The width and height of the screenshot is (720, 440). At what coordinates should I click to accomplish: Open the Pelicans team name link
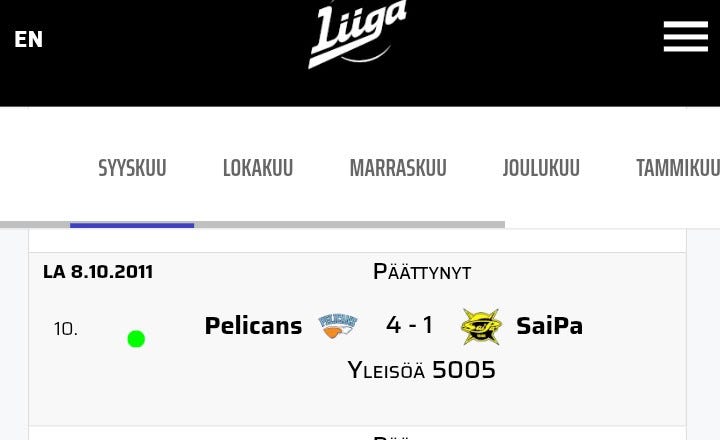click(x=253, y=326)
